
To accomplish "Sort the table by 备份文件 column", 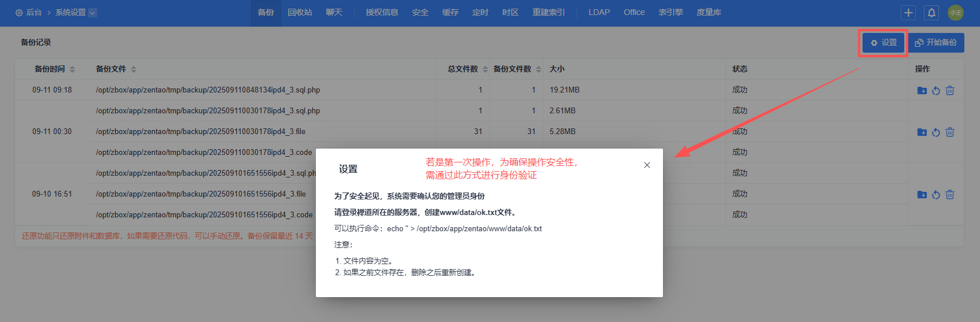I will tap(134, 69).
